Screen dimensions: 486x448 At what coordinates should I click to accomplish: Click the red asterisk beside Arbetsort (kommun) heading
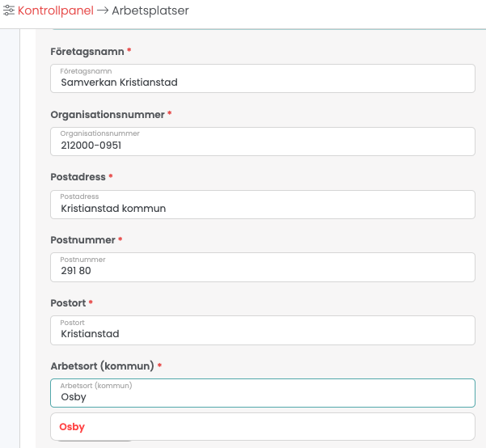(159, 366)
